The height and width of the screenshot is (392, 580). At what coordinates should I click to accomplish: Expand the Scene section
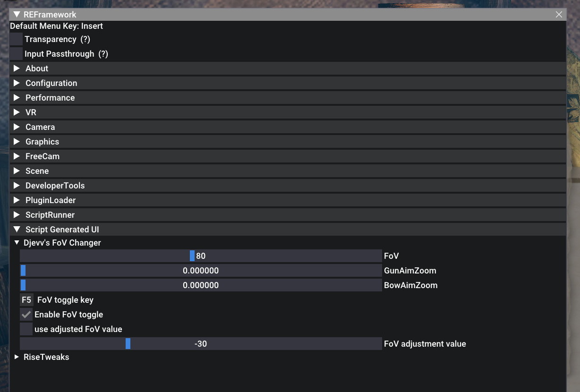288,171
